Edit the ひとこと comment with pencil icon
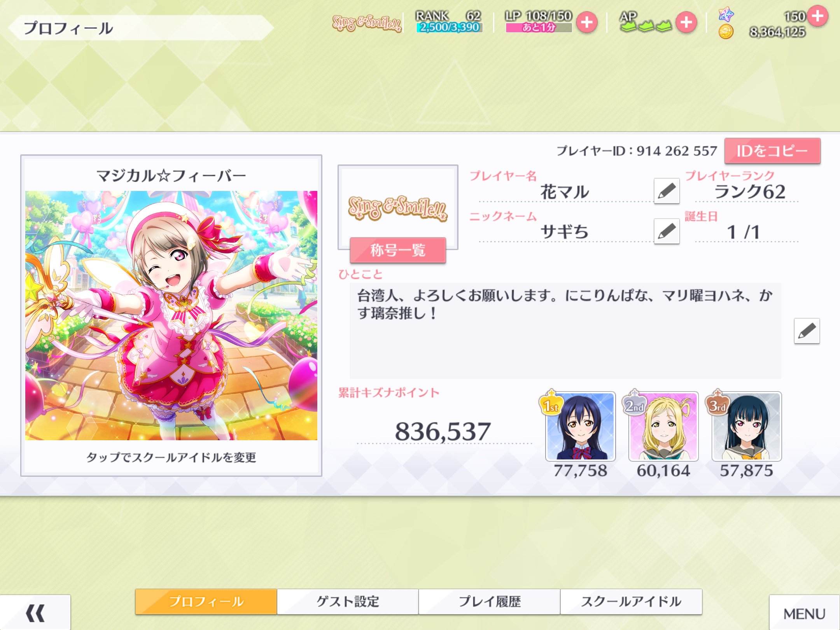The width and height of the screenshot is (840, 630). 807,331
